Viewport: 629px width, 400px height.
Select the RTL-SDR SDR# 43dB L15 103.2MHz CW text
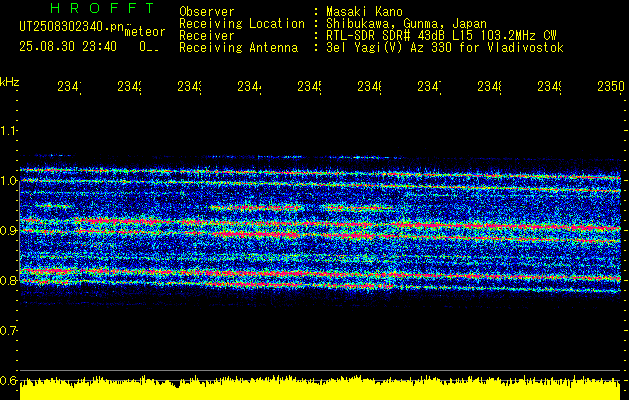pos(441,36)
